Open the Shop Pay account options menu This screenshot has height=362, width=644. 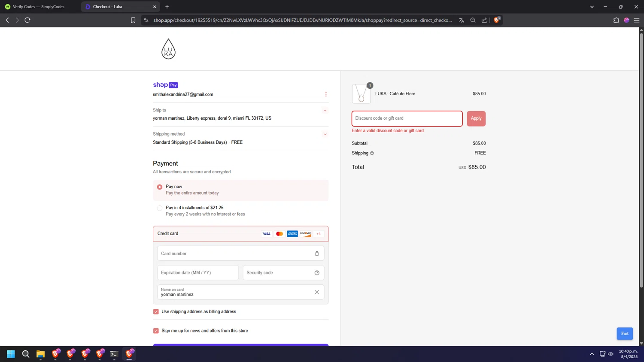[326, 94]
